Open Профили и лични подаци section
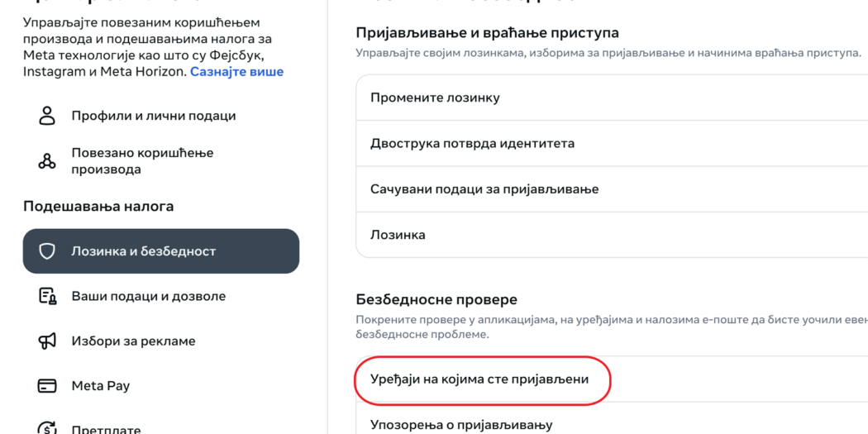 (153, 116)
